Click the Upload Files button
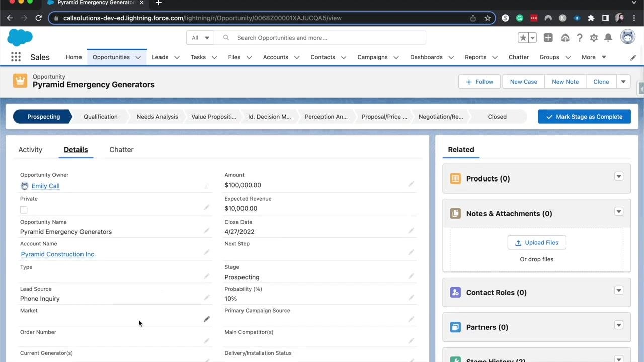This screenshot has width=644, height=362. coord(536,243)
